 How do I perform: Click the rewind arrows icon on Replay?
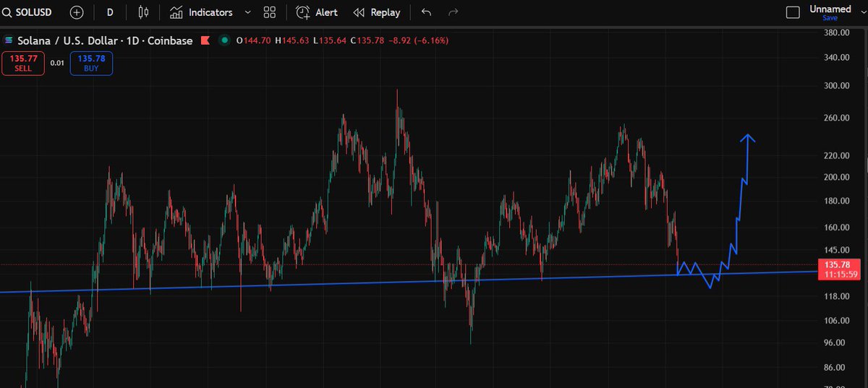point(359,12)
